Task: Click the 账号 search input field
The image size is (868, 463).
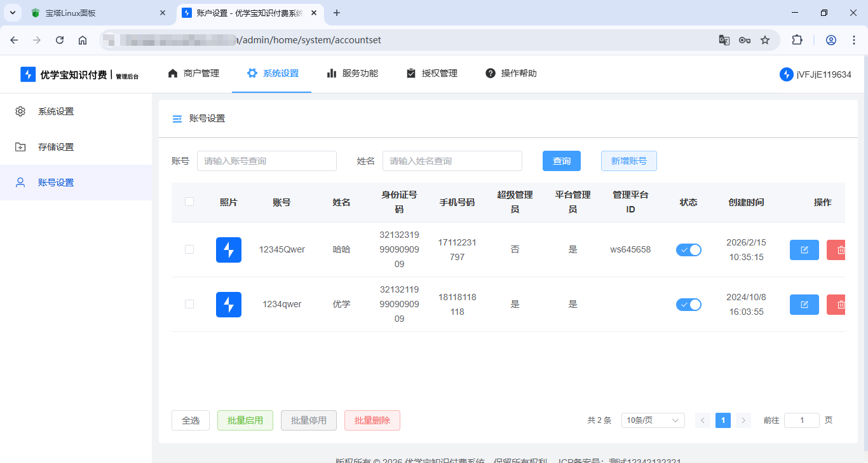Action: (x=266, y=160)
